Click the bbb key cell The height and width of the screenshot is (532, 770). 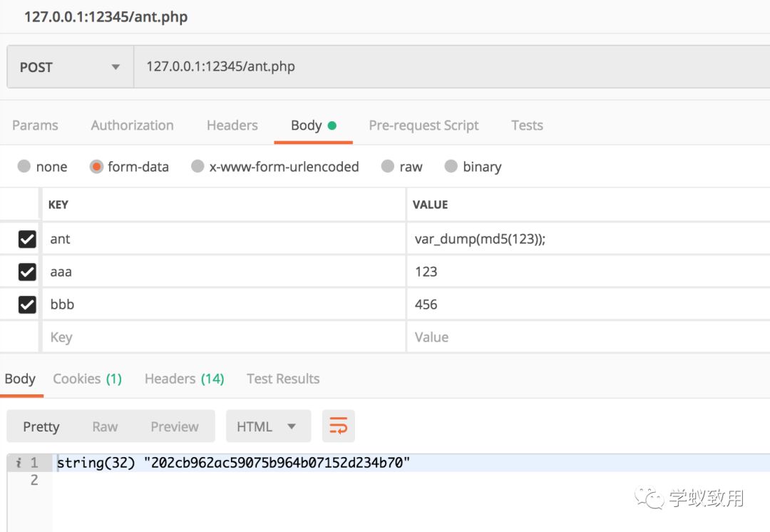(x=224, y=305)
